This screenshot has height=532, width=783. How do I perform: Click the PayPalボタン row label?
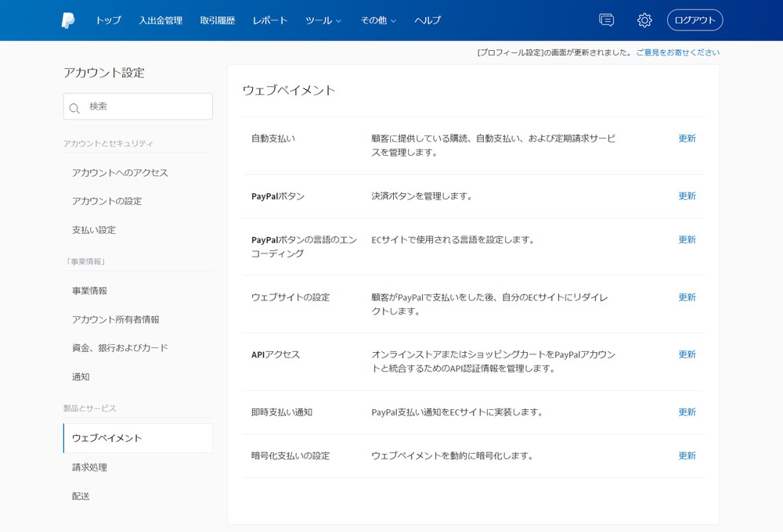coord(278,196)
